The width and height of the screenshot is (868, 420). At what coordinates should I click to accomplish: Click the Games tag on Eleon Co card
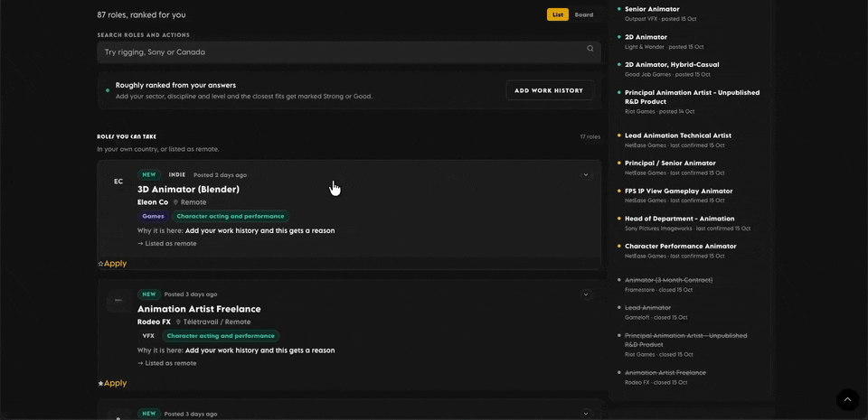(154, 216)
